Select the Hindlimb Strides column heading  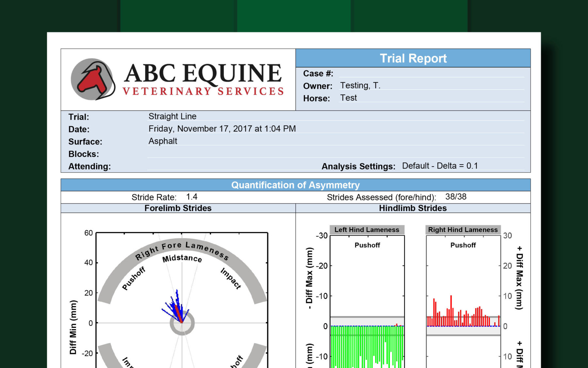click(x=413, y=208)
